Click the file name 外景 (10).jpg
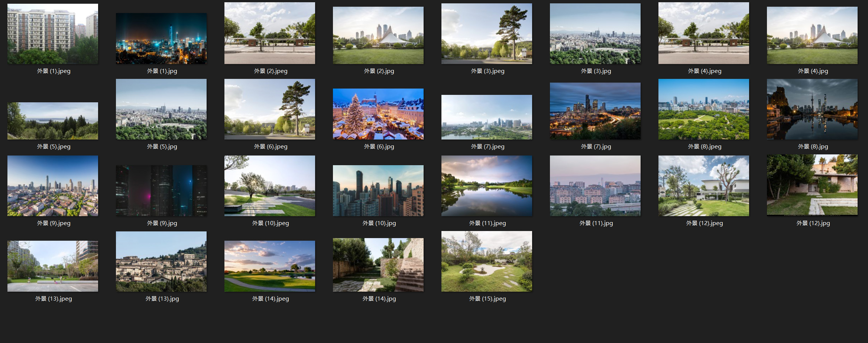Image resolution: width=868 pixels, height=343 pixels. click(379, 223)
